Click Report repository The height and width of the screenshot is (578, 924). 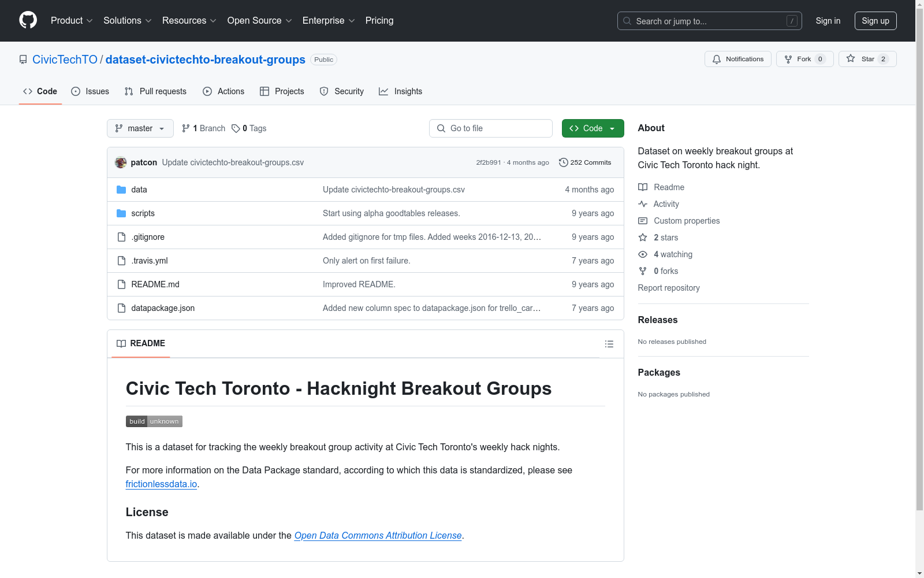pyautogui.click(x=669, y=288)
